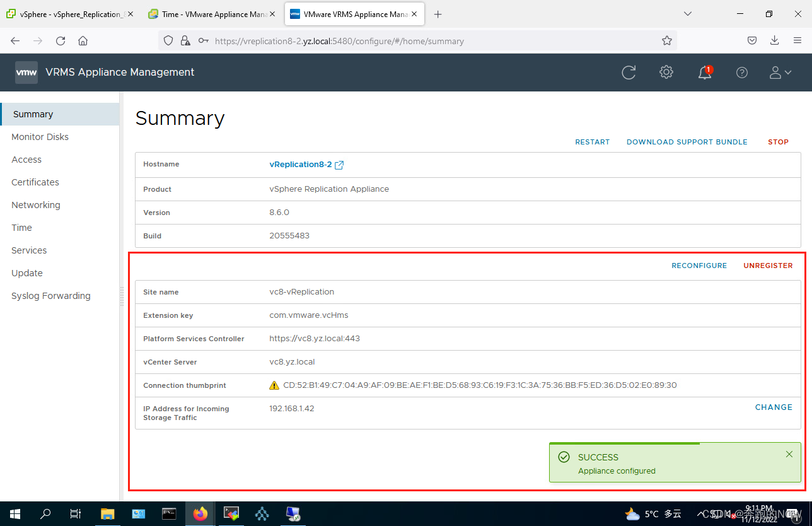812x526 pixels.
Task: Reload the page with the browser reload button
Action: 61,41
